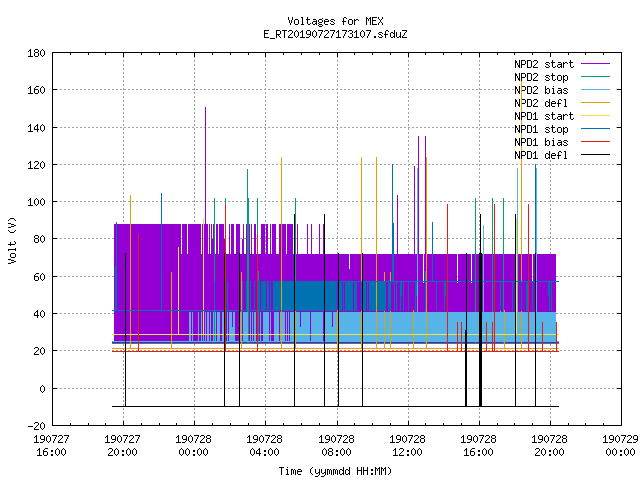Click the 'NPD1 start' legend label
The width and height of the screenshot is (640, 480).
click(544, 116)
